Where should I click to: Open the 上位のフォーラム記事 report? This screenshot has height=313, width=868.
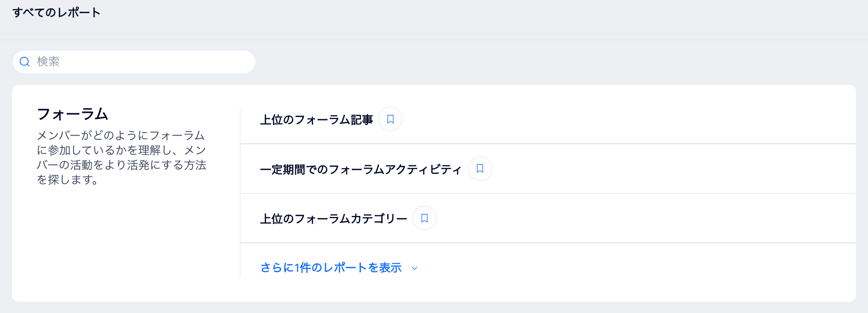click(x=316, y=119)
